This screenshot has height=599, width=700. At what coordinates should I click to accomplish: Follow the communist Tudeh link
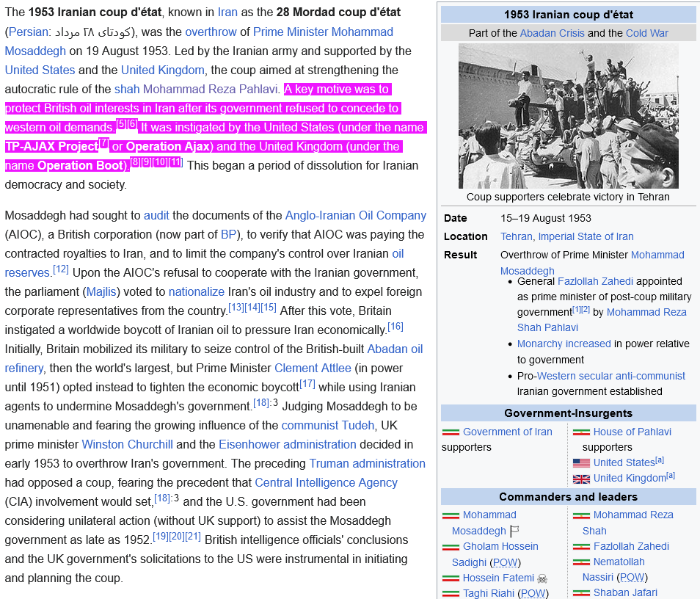coord(328,426)
